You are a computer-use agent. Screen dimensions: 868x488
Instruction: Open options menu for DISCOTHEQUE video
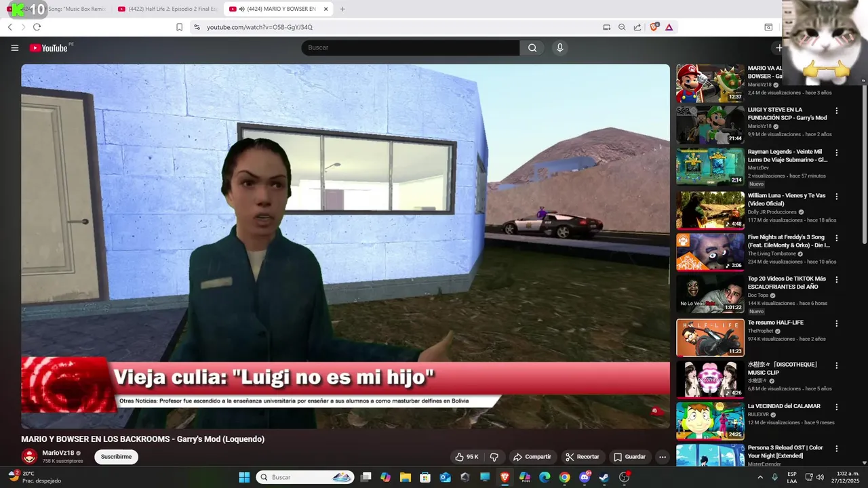(836, 365)
